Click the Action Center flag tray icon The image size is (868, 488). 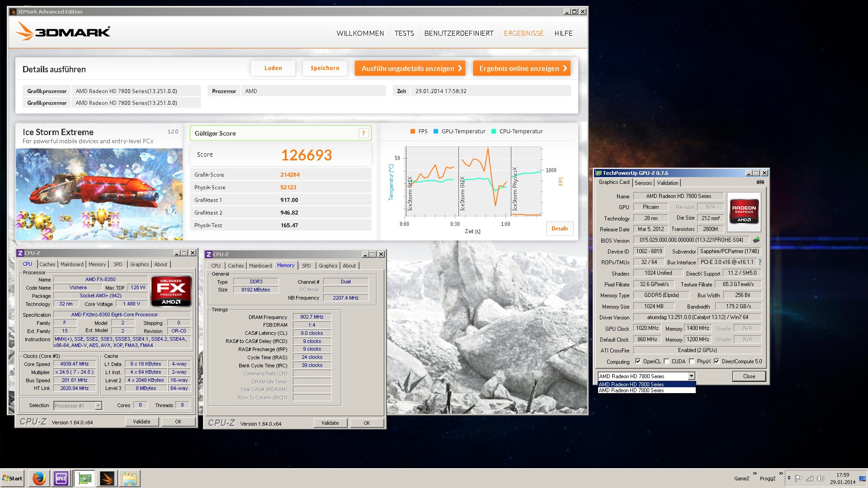point(799,479)
